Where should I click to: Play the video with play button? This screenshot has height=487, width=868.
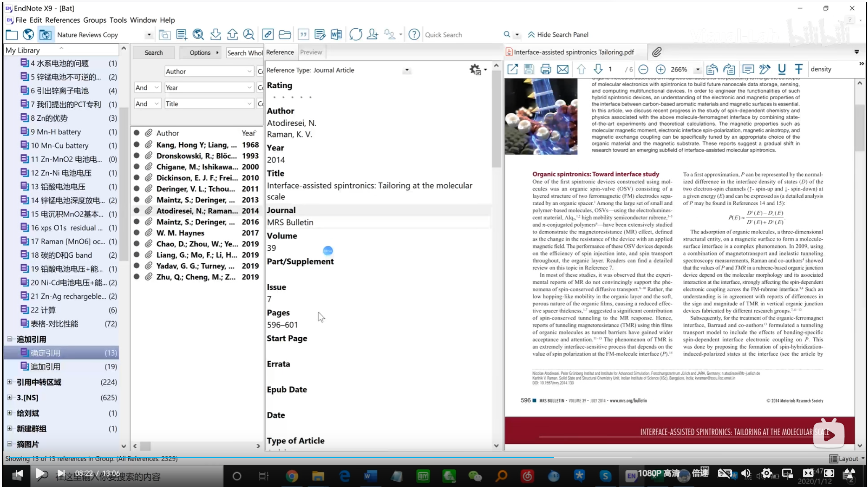click(x=40, y=474)
